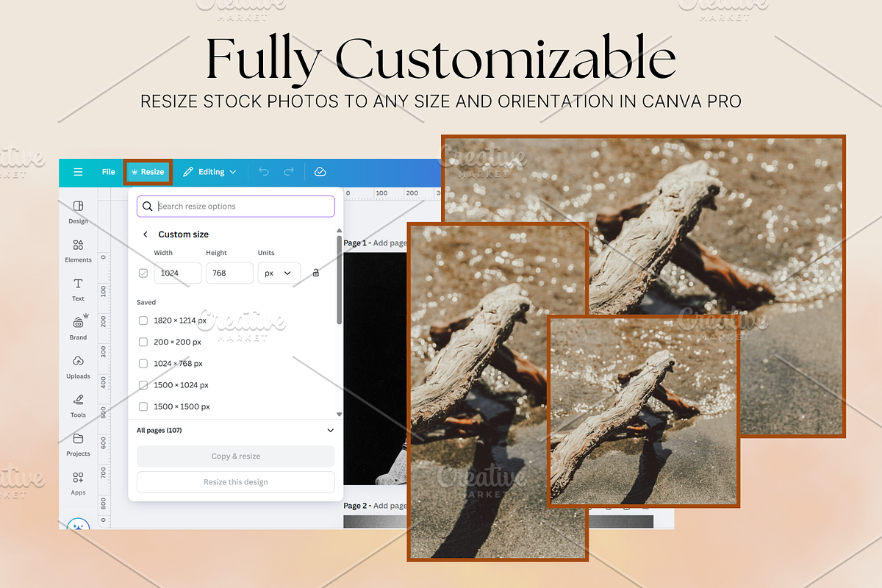Image resolution: width=882 pixels, height=588 pixels.
Task: Click the Custom size heading text
Action: 184,234
